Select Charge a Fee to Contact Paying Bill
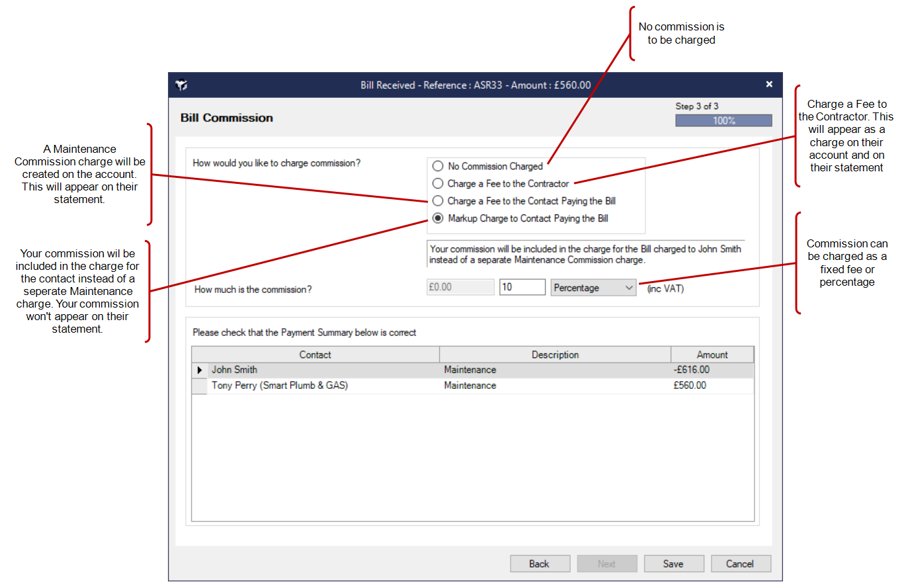This screenshot has width=906, height=588. click(438, 201)
